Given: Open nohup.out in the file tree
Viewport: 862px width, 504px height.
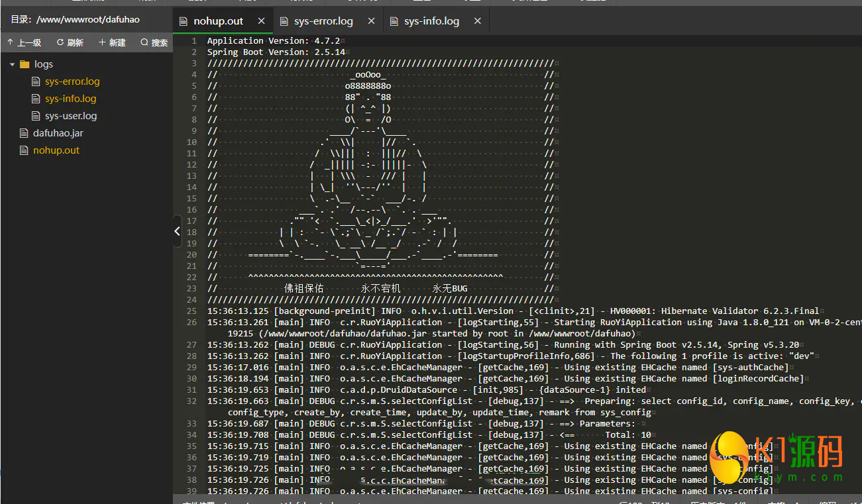Looking at the screenshot, I should tap(56, 150).
